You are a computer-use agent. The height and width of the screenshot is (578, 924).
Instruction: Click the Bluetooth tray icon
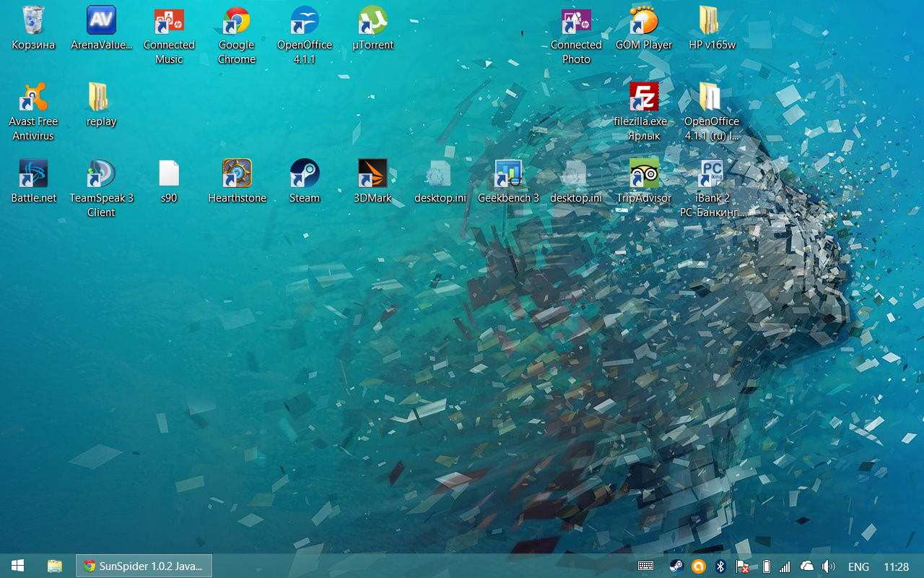pyautogui.click(x=720, y=567)
